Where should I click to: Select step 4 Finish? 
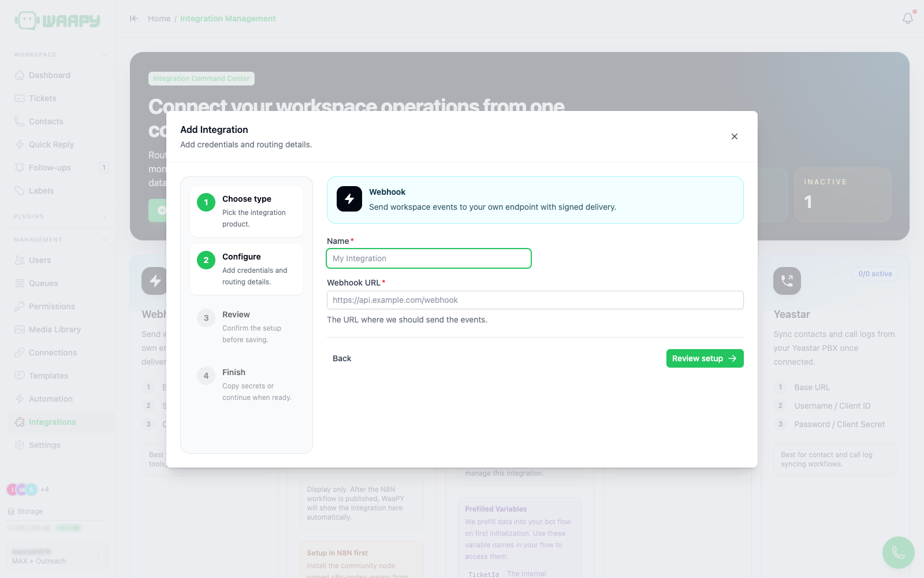tap(247, 385)
